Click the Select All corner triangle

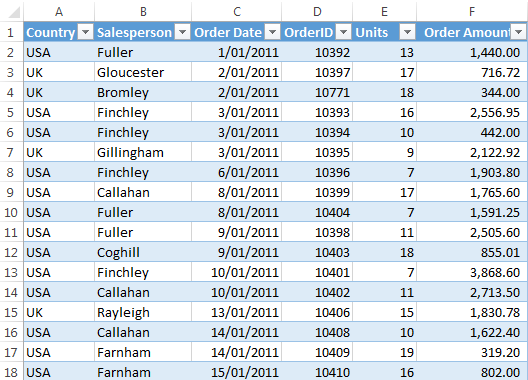13,12
